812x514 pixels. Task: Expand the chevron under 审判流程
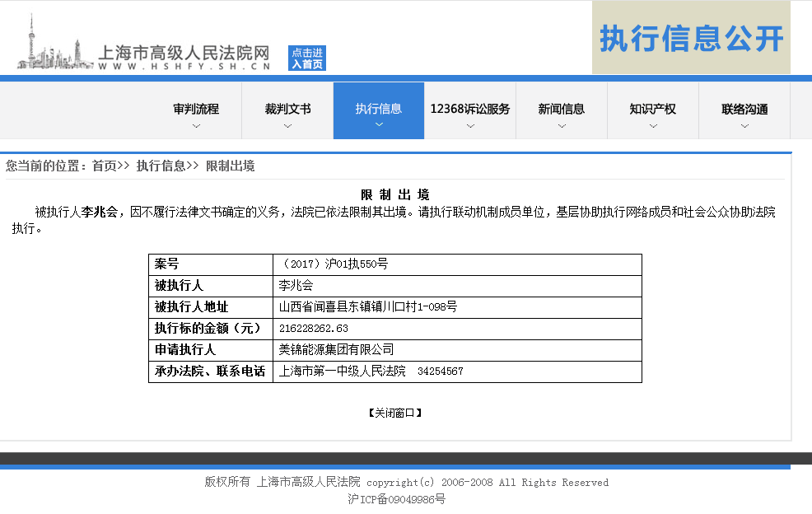tap(196, 126)
